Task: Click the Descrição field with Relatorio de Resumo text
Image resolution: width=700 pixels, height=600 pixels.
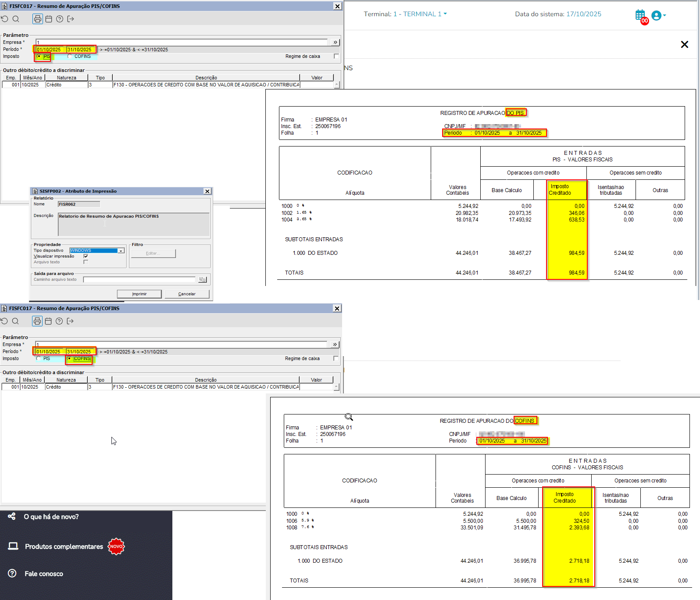Action: tap(134, 225)
